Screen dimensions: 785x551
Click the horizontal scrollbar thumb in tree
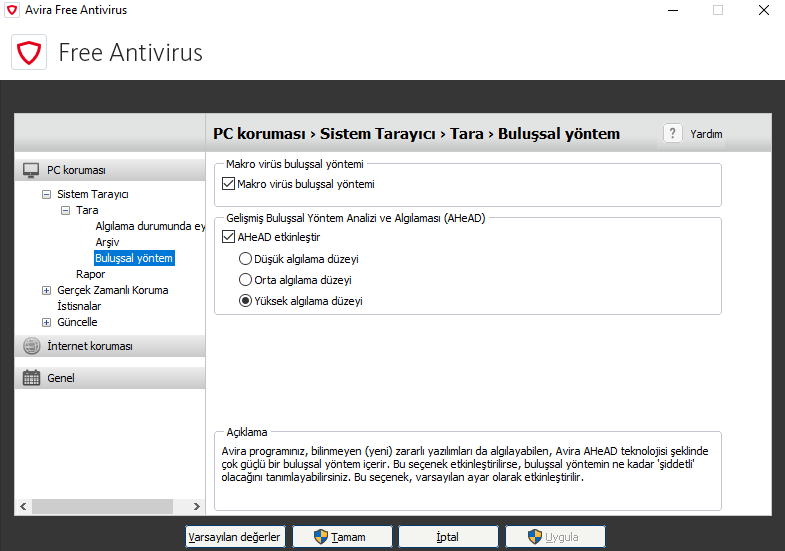(102, 506)
